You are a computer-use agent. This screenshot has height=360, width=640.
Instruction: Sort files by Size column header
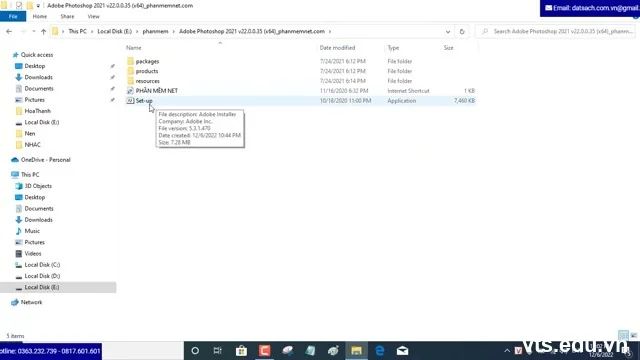pyautogui.click(x=448, y=48)
